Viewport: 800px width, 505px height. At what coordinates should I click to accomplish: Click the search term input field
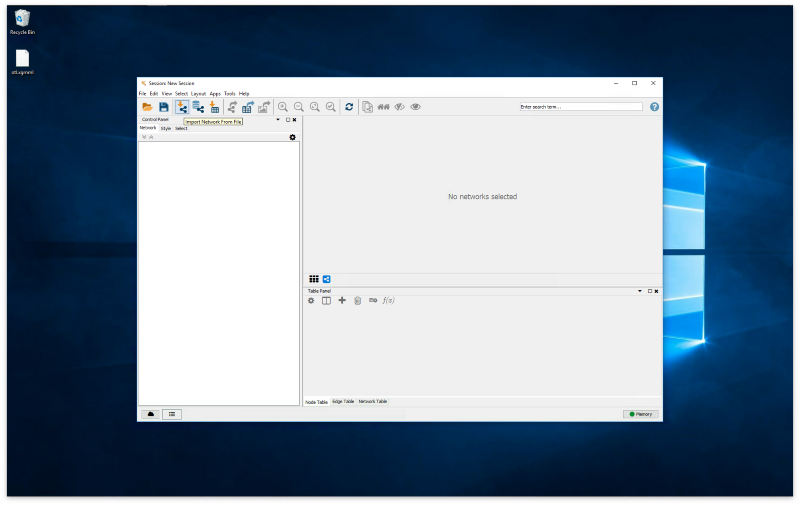point(581,107)
